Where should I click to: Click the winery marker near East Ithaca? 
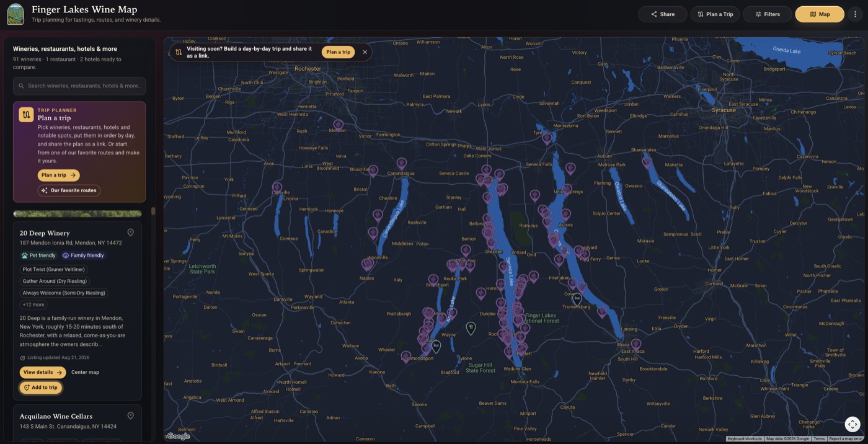coord(635,344)
